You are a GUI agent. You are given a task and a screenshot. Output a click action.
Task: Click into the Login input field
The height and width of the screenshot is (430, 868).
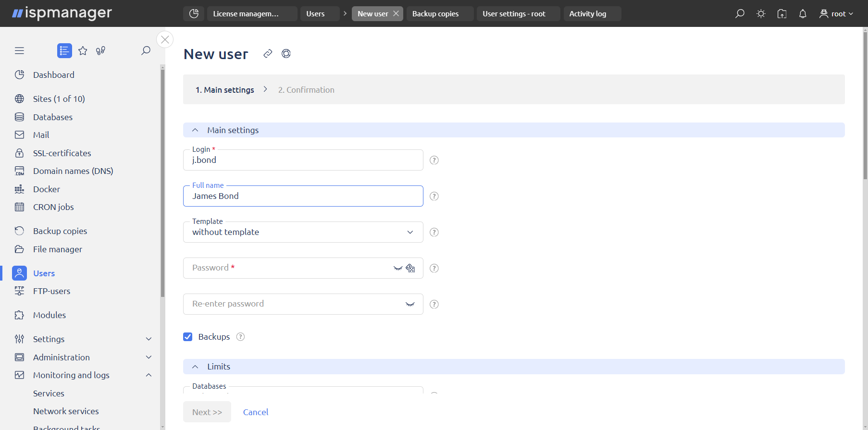[303, 160]
